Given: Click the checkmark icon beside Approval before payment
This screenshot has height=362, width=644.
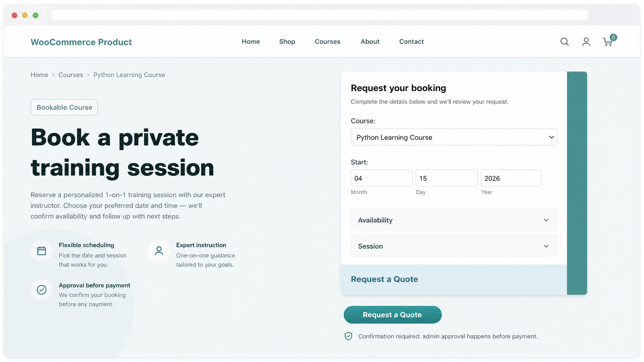Looking at the screenshot, I should pos(41,290).
